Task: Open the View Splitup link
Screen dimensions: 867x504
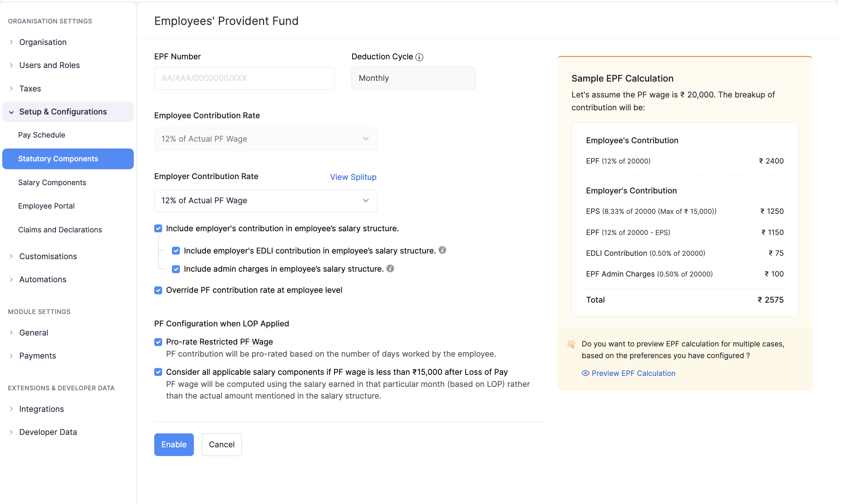Action: (353, 177)
